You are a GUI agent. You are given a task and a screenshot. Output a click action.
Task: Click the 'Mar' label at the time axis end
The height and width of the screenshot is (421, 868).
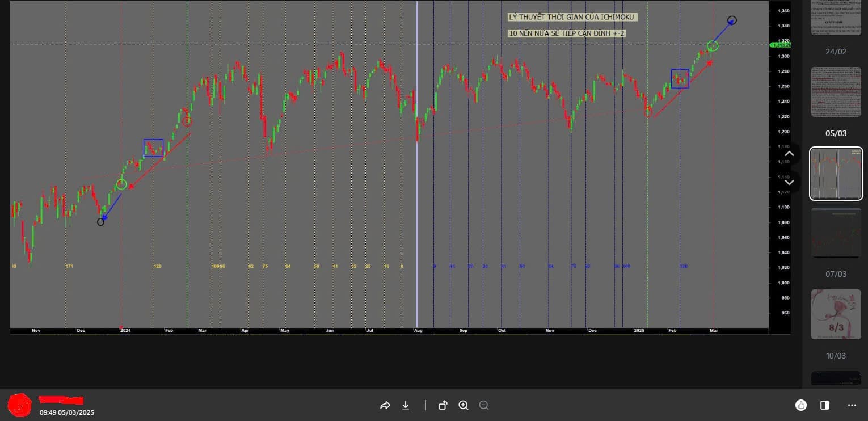coord(714,330)
